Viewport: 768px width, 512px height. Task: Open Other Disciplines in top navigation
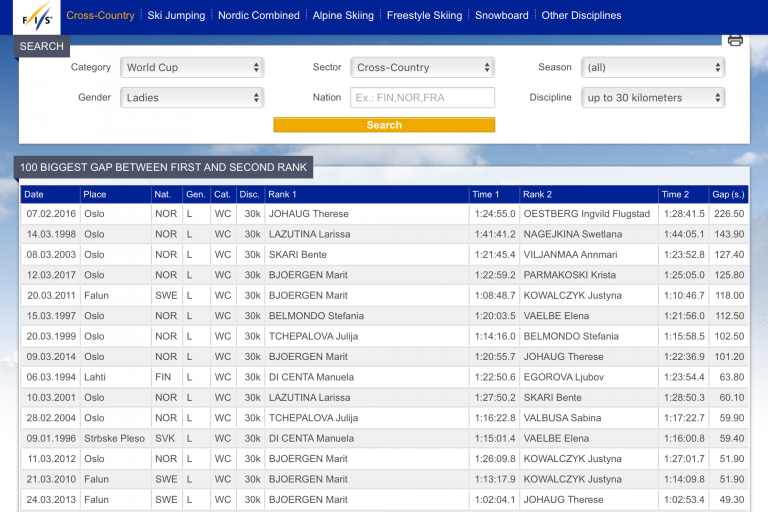pos(581,16)
